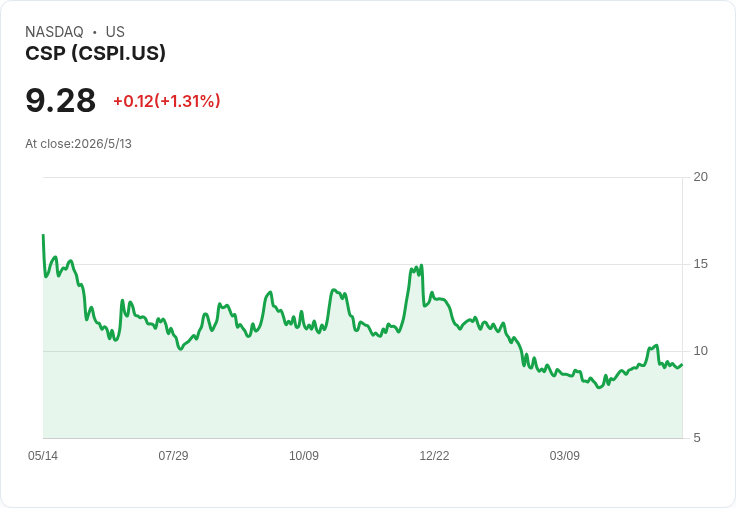
Task: Click the 20 value on the y-axis
Action: pyautogui.click(x=700, y=177)
